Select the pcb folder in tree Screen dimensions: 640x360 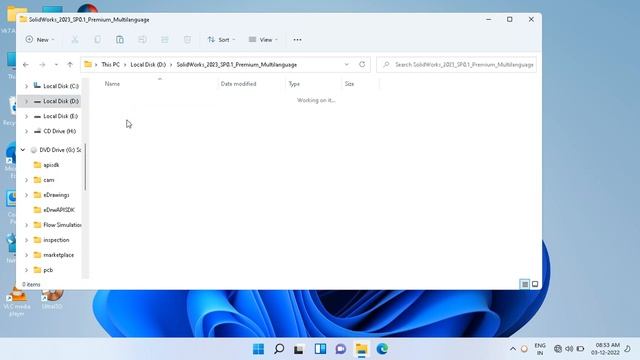(x=48, y=270)
